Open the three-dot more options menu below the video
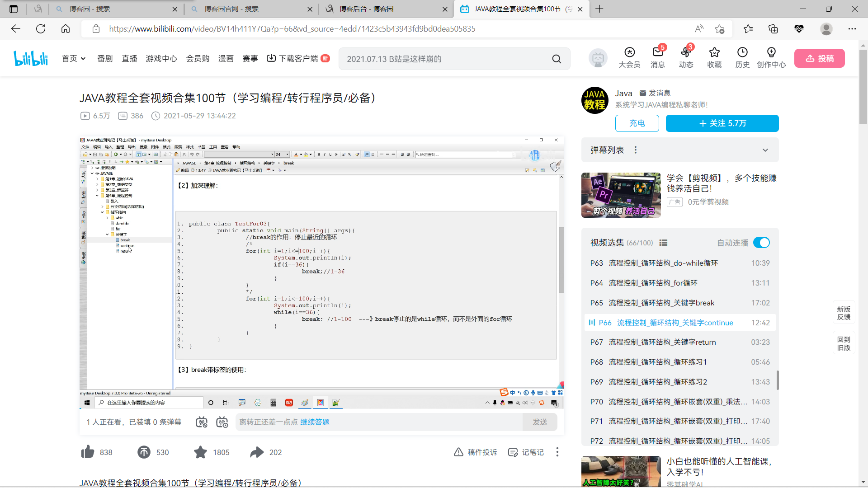 (x=557, y=452)
